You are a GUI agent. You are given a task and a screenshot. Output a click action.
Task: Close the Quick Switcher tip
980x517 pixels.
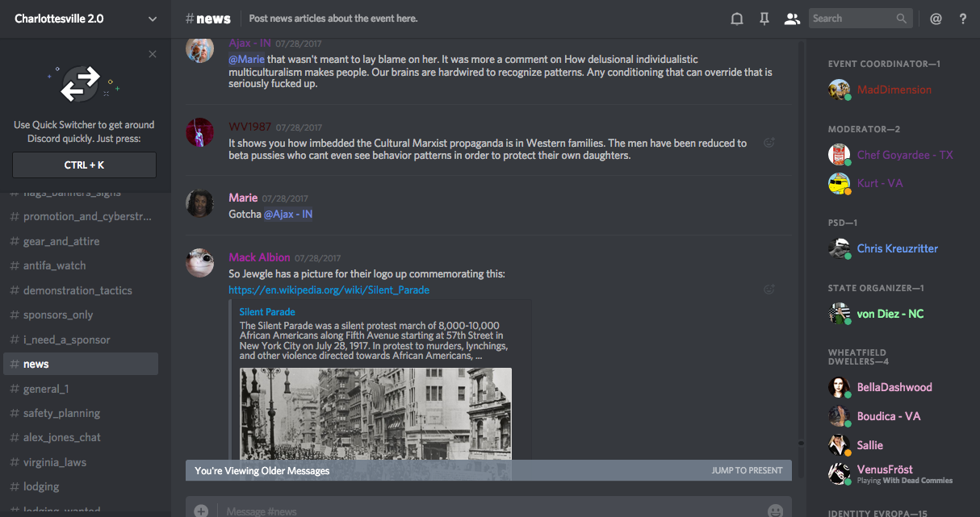(153, 54)
